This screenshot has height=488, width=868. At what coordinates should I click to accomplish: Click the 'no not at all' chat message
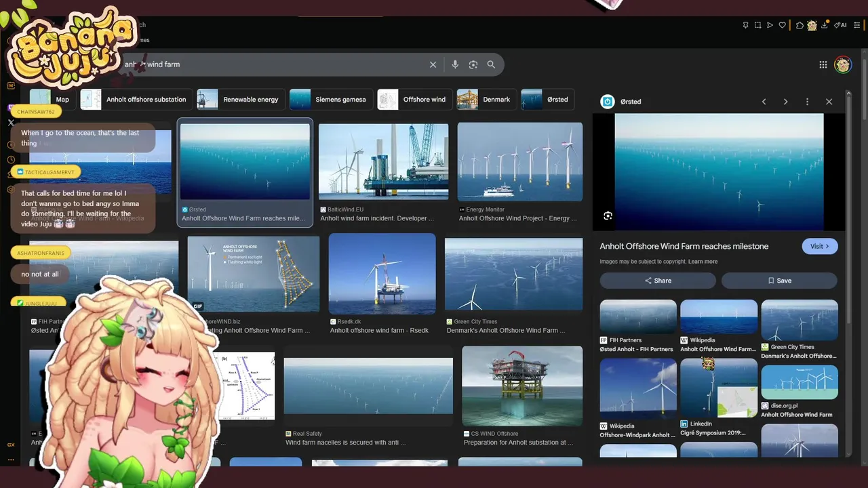click(40, 274)
